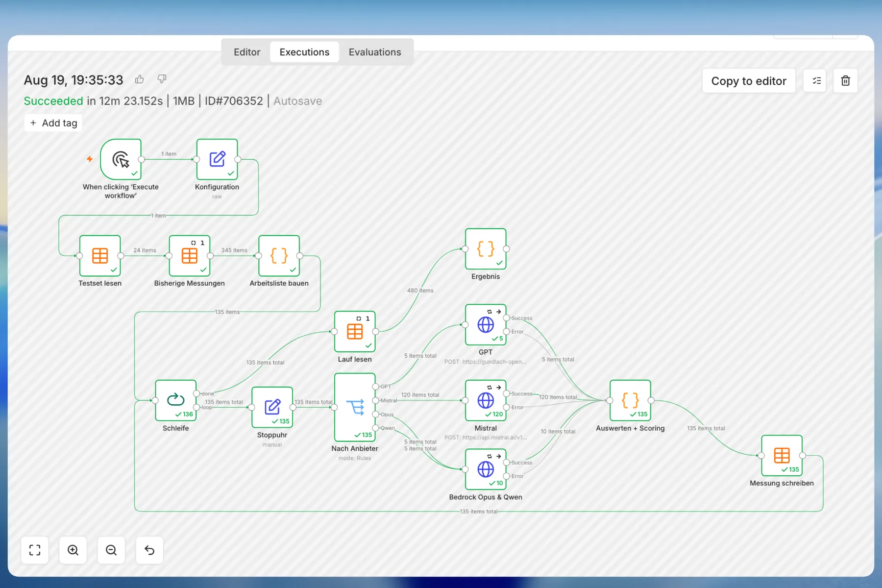Click the Autosave label
This screenshot has width=882, height=588.
[x=297, y=101]
